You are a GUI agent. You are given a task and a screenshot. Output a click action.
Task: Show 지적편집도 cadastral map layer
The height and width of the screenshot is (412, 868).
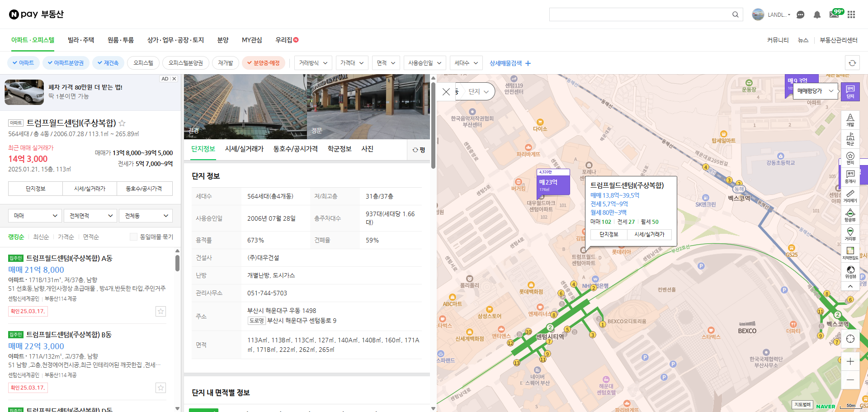[x=850, y=253]
